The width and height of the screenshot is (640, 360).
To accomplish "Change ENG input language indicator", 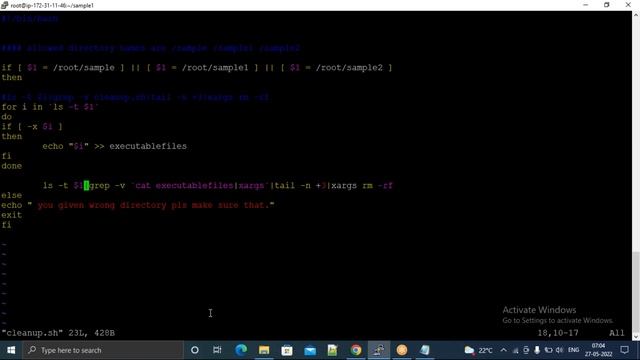I will point(573,350).
